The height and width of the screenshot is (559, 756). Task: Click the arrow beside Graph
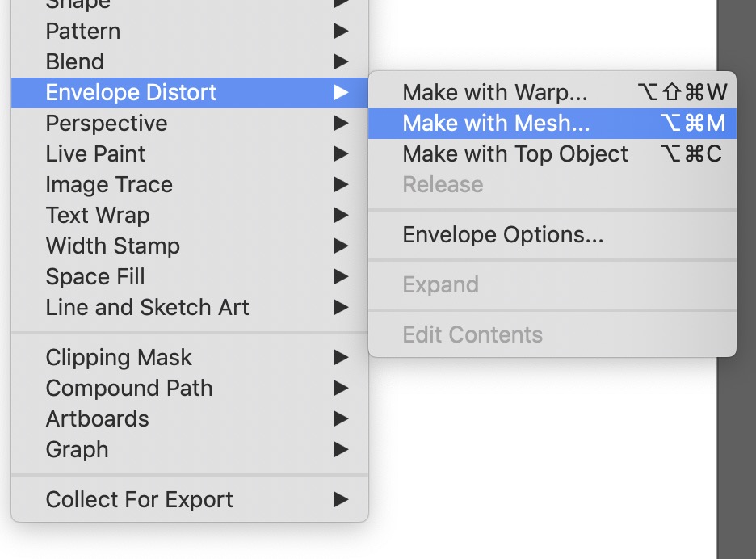(342, 450)
